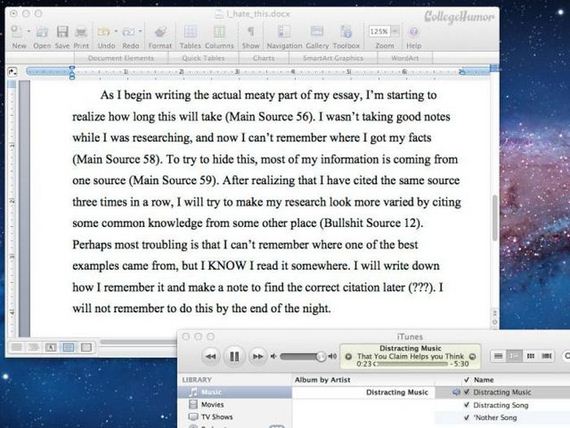Open the Toolbox icon
Viewport: 570px width, 428px height.
pyautogui.click(x=346, y=32)
